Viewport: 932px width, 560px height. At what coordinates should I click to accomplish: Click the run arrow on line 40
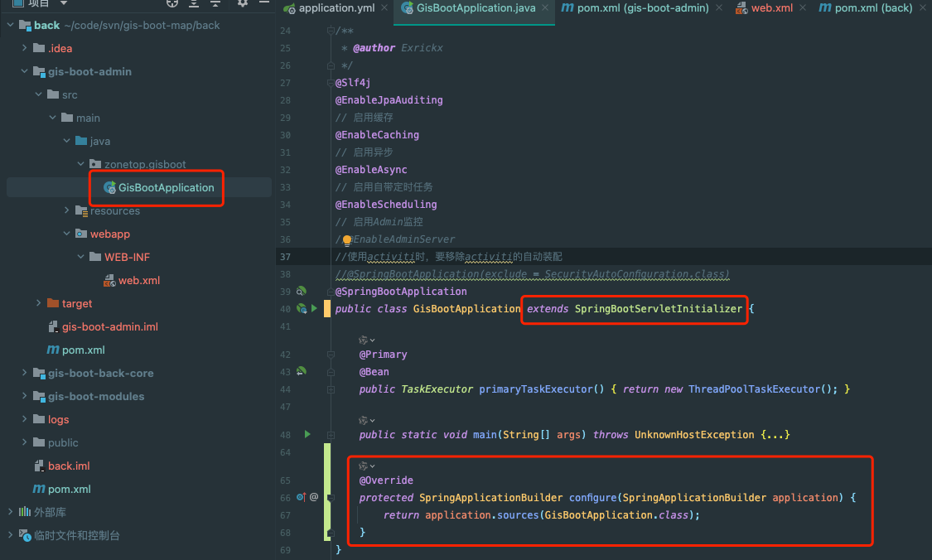point(314,308)
